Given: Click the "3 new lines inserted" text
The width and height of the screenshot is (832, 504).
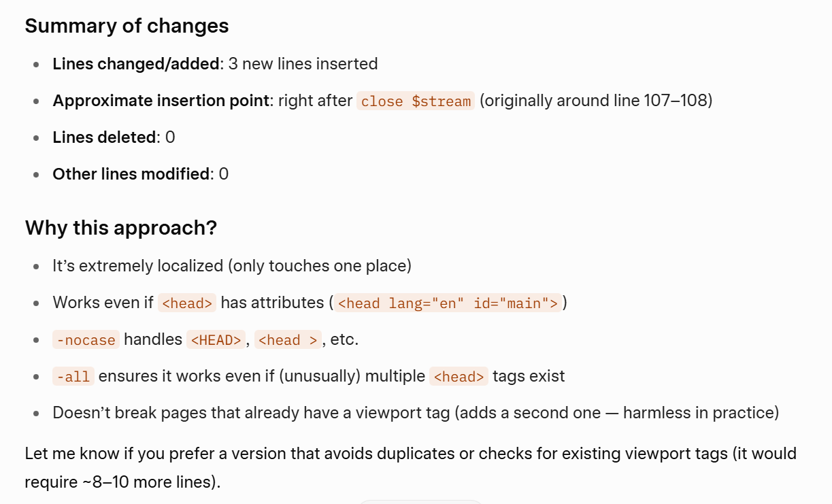Looking at the screenshot, I should (303, 64).
